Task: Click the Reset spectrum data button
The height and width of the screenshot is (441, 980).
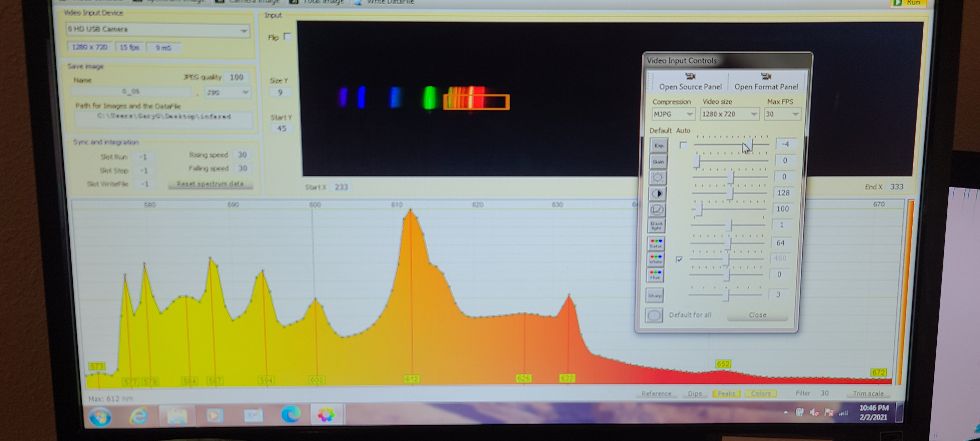Action: (210, 184)
